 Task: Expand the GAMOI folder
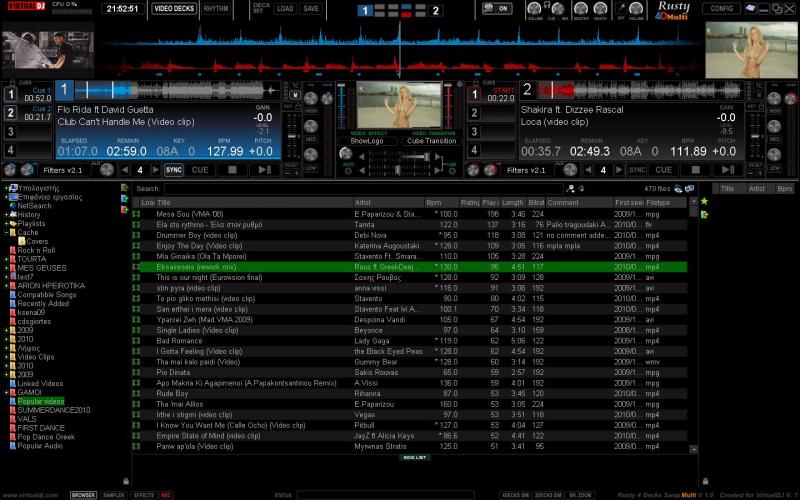[x=6, y=392]
